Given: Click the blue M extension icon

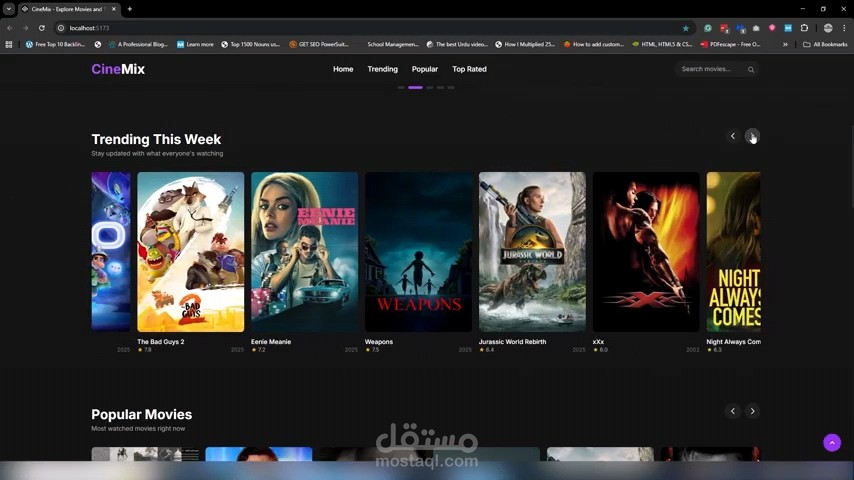Looking at the screenshot, I should [788, 28].
